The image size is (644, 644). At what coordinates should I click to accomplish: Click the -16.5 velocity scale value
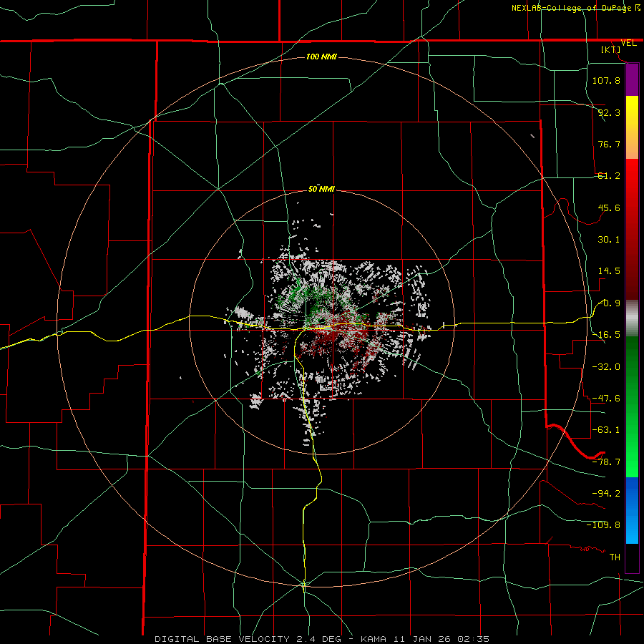coord(606,335)
